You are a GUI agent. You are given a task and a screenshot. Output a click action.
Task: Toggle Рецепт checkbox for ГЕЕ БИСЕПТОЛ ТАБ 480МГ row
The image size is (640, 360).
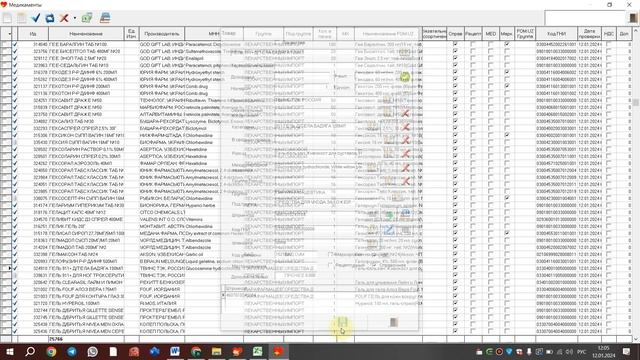pos(473,51)
